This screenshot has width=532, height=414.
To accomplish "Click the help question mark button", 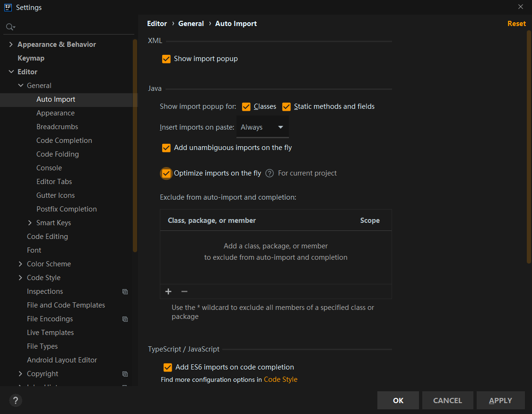I will (x=16, y=401).
